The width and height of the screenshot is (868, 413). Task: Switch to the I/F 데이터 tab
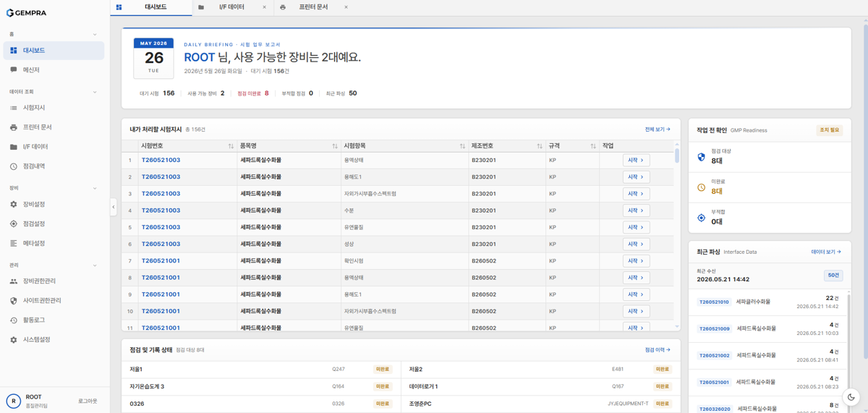tap(231, 7)
